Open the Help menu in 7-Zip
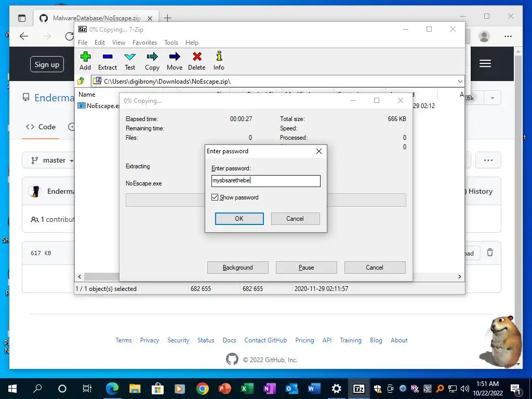The width and height of the screenshot is (532, 399). coord(192,43)
